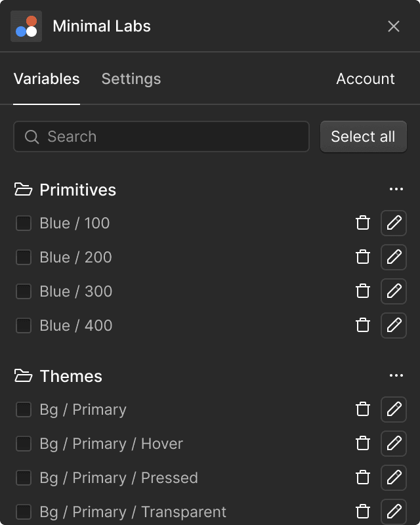Open Themes group more options menu
Image resolution: width=420 pixels, height=525 pixels.
tap(396, 376)
